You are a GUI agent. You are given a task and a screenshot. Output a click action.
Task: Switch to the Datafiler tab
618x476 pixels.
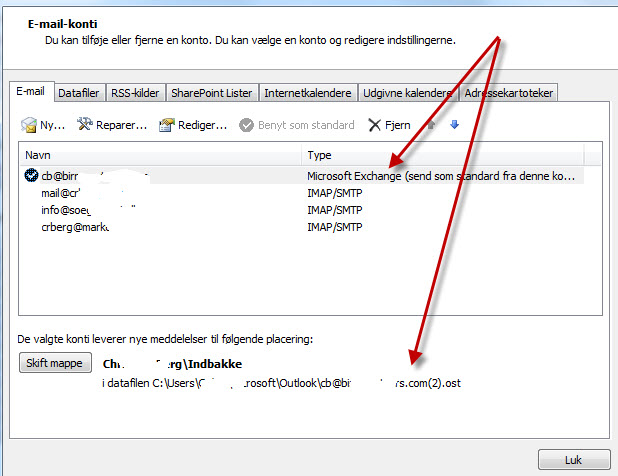[79, 93]
